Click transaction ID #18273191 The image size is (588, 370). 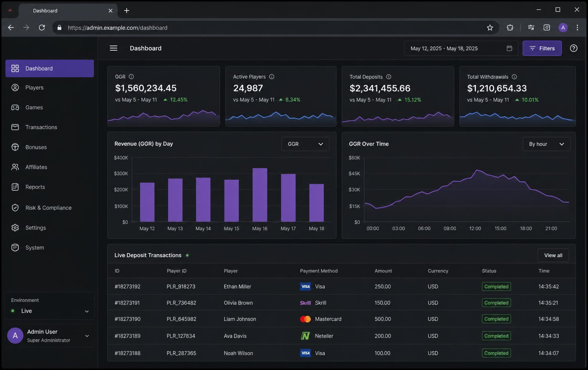(x=127, y=303)
